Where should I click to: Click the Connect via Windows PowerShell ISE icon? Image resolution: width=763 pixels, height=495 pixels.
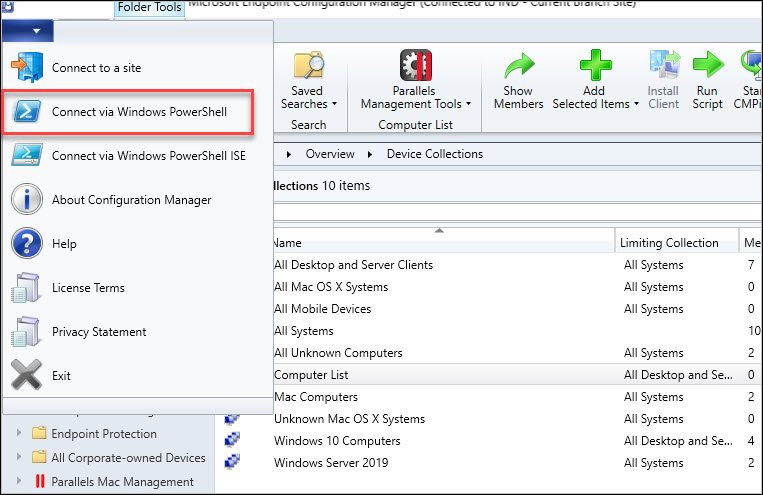(27, 155)
